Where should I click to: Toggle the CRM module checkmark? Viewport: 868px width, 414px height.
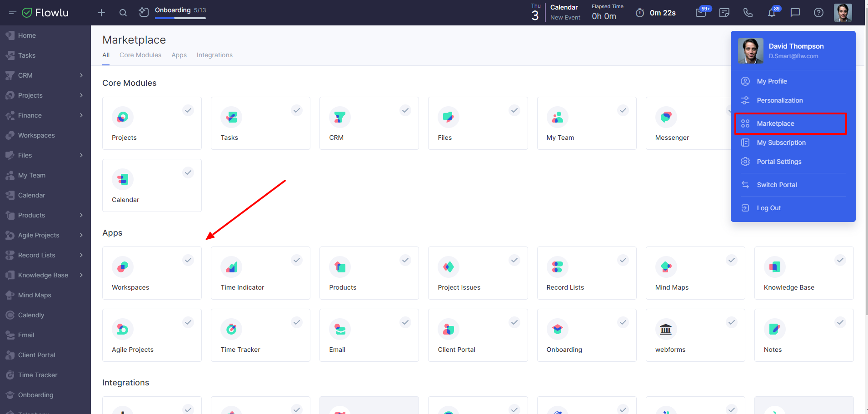(405, 110)
